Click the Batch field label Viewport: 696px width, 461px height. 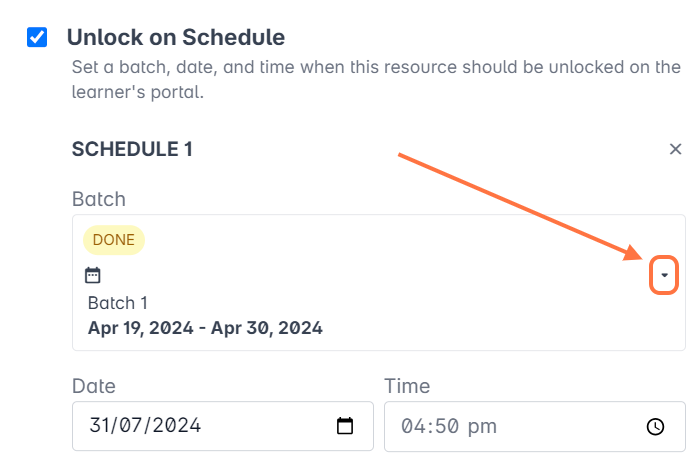(99, 199)
